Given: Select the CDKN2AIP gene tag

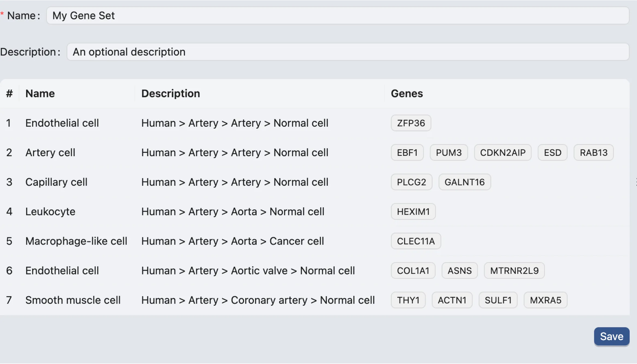Looking at the screenshot, I should pyautogui.click(x=502, y=153).
